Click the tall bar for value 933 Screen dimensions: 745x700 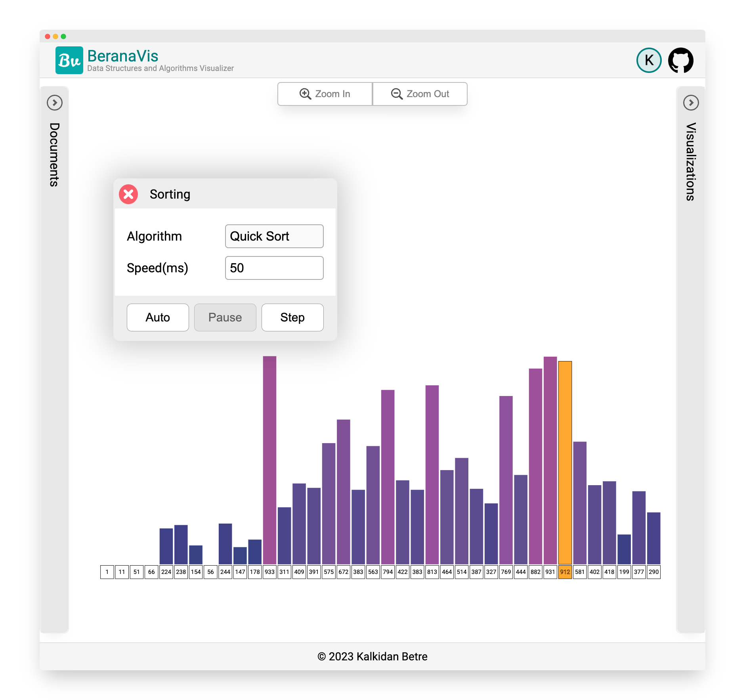[x=269, y=460]
